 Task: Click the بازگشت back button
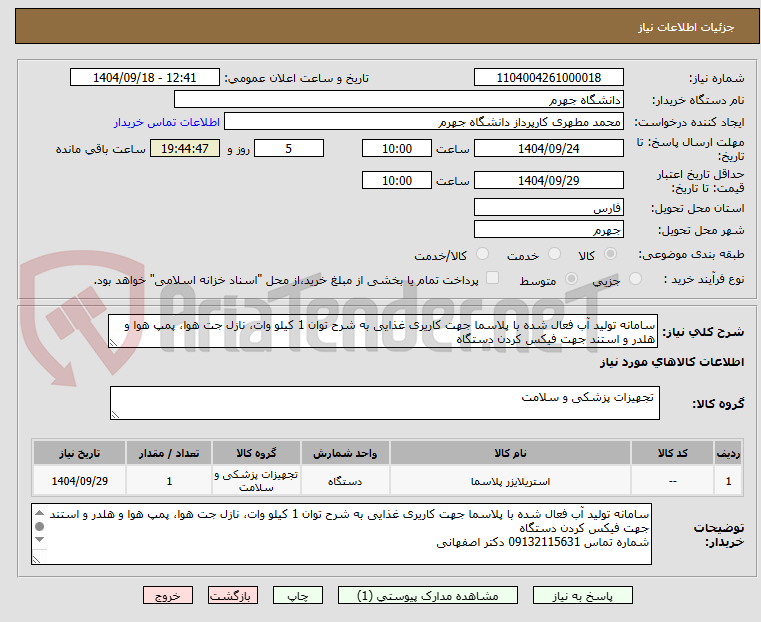233,595
